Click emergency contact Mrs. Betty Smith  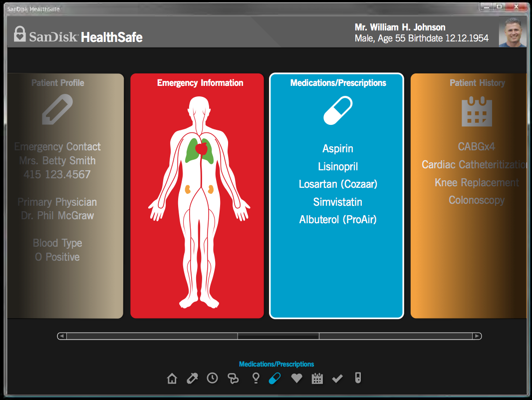(57, 161)
